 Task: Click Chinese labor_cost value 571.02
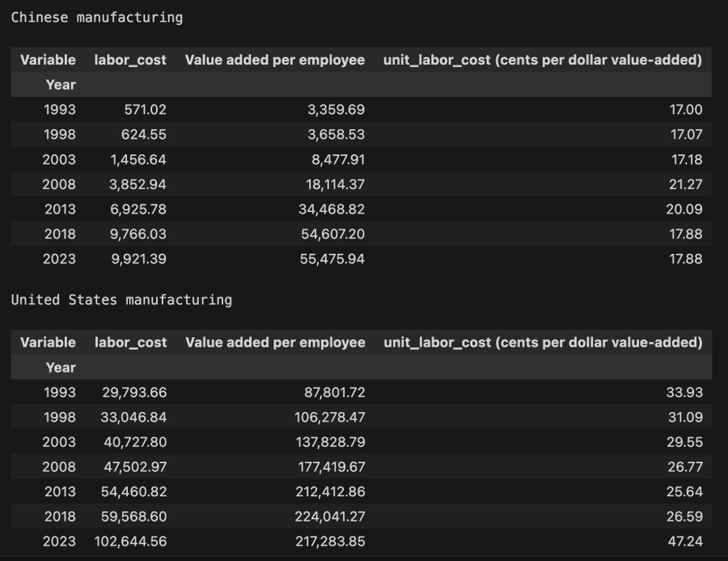coord(146,109)
